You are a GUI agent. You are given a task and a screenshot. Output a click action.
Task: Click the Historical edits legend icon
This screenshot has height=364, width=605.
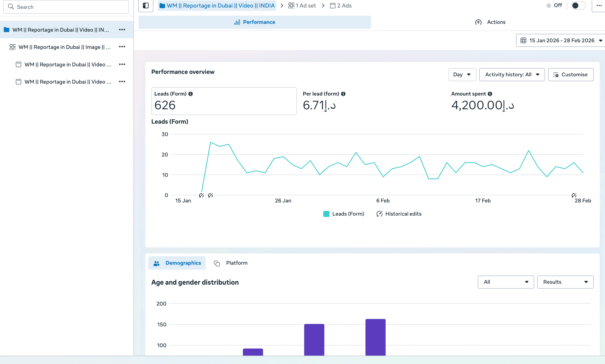point(380,214)
